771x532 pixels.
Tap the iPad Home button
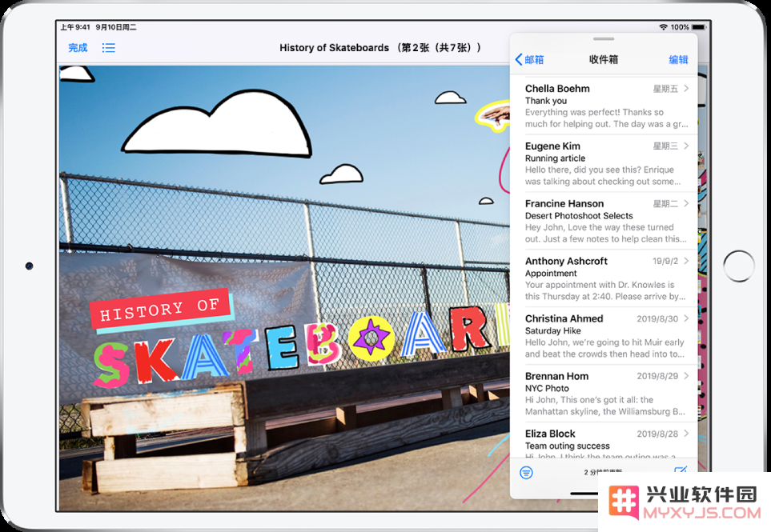tap(738, 266)
